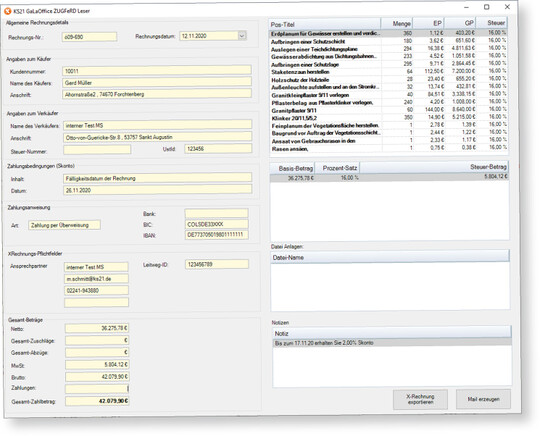The width and height of the screenshot is (540, 436).
Task: Click the Steuer column header
Action: tap(491, 23)
